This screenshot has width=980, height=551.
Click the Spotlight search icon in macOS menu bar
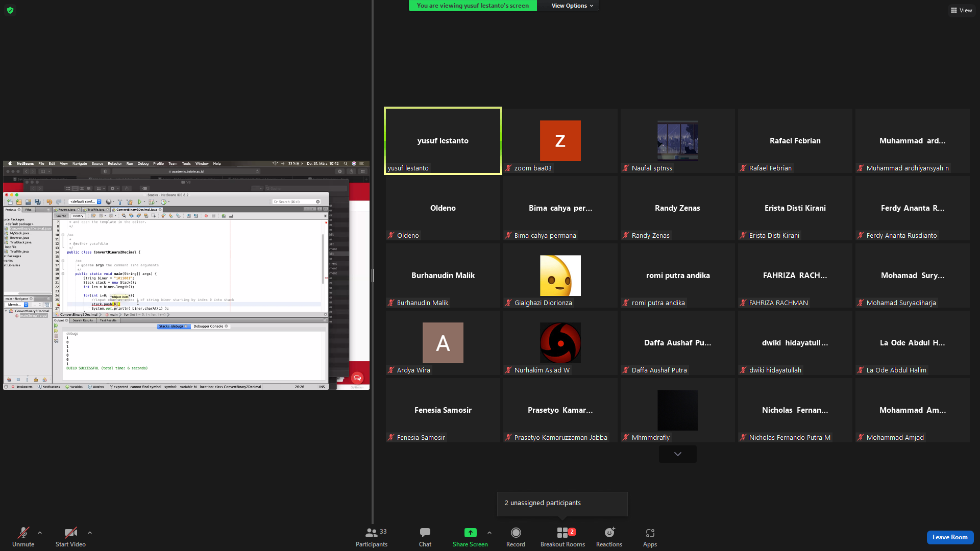click(346, 164)
